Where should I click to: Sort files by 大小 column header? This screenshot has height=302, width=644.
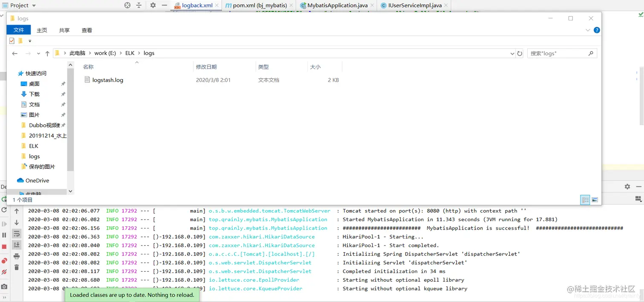coord(315,67)
